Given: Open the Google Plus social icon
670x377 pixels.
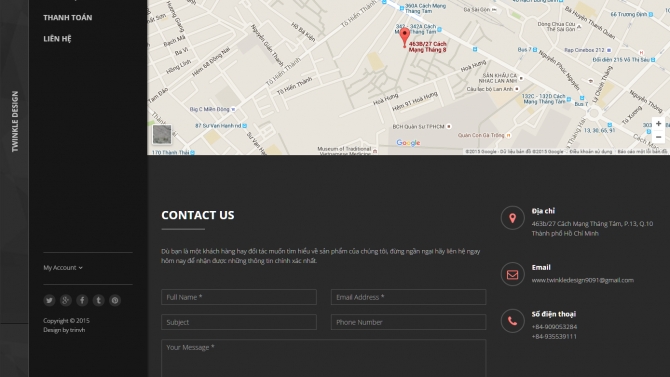Looking at the screenshot, I should pos(65,300).
